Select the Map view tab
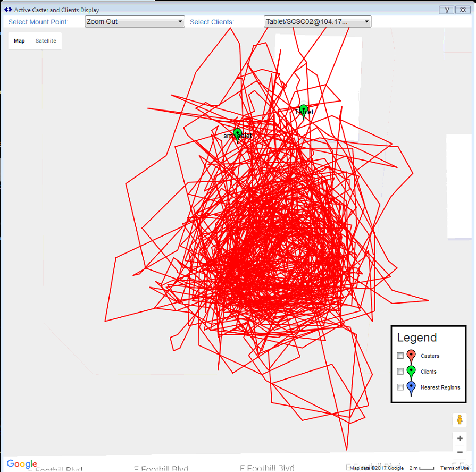This screenshot has height=472, width=476. [x=19, y=41]
